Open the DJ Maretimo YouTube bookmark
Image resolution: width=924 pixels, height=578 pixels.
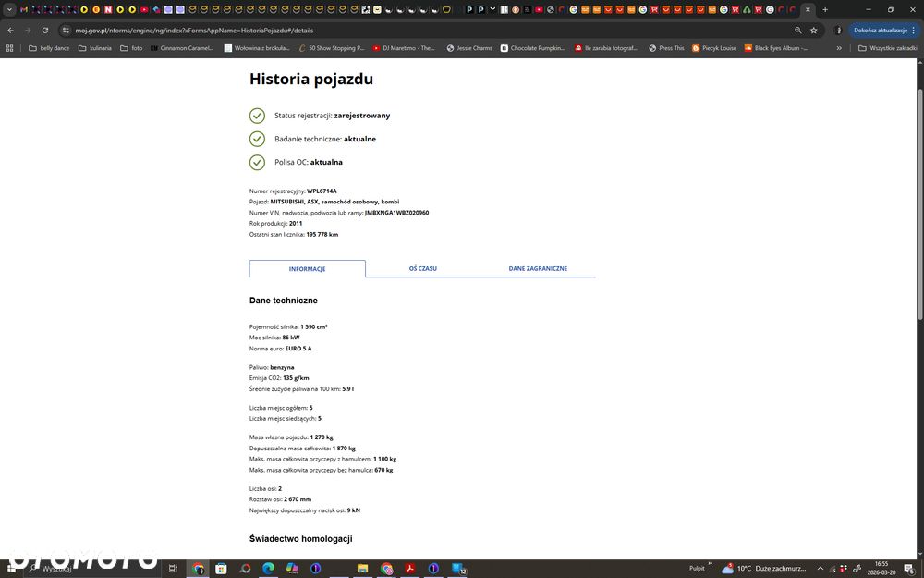point(404,48)
